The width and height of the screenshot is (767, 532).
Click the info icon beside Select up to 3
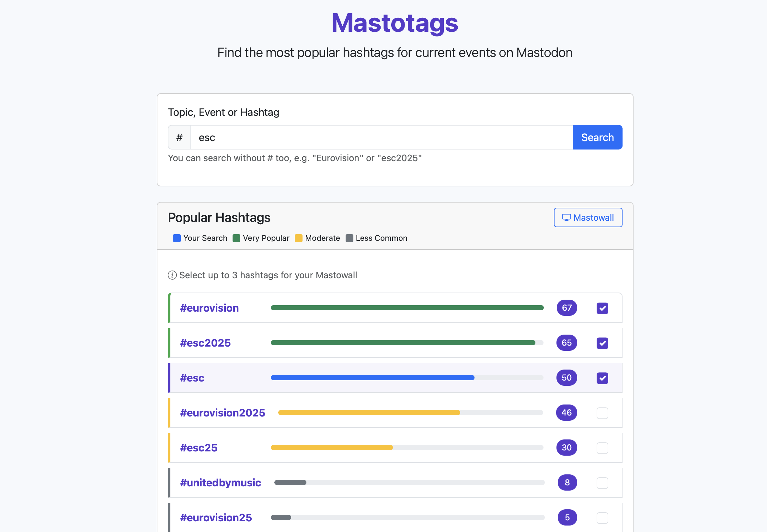coord(172,275)
